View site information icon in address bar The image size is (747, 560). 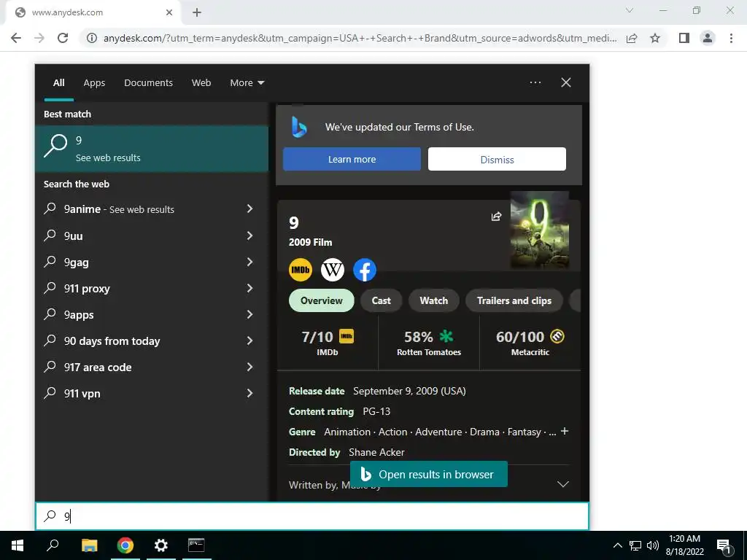[x=91, y=38]
